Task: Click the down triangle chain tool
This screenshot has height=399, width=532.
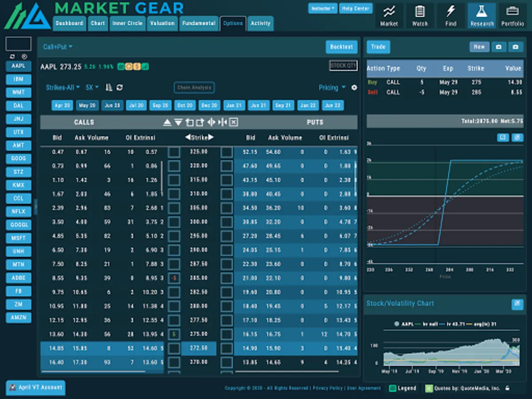Action: (178, 122)
